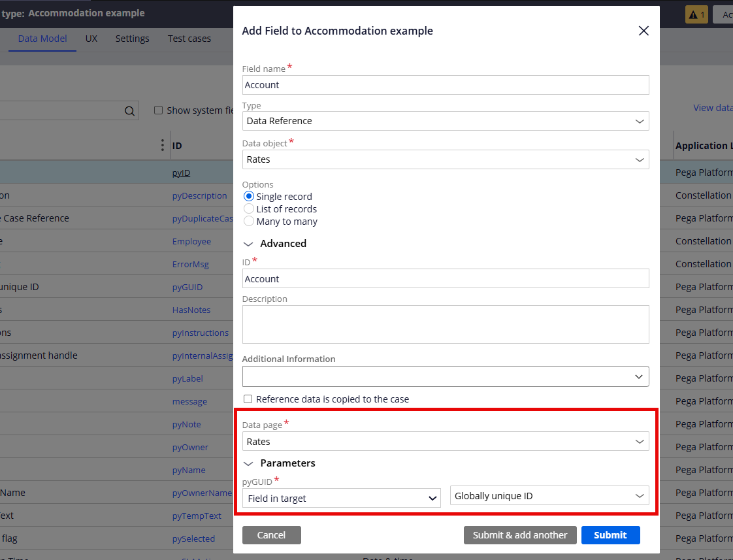Enable the Show system fields checkbox

pos(158,110)
